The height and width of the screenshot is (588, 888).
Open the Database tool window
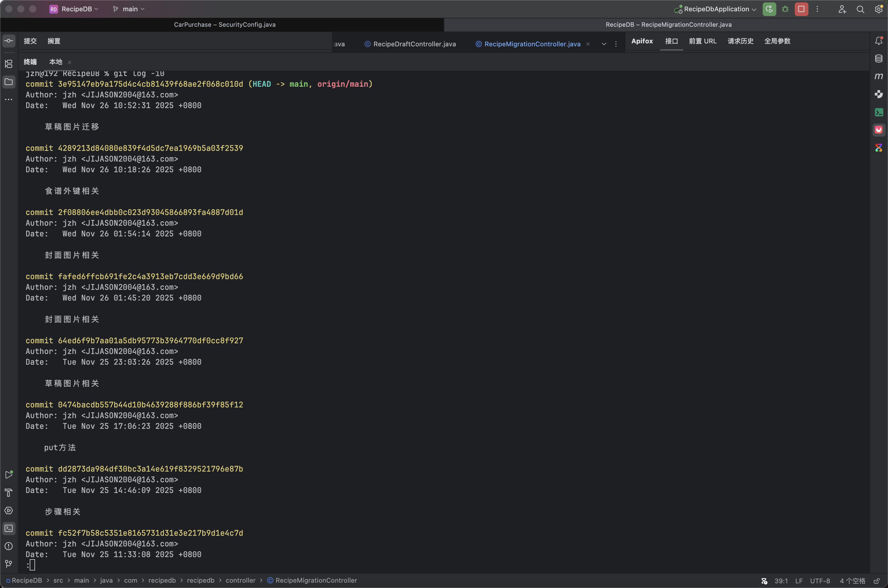tap(878, 59)
